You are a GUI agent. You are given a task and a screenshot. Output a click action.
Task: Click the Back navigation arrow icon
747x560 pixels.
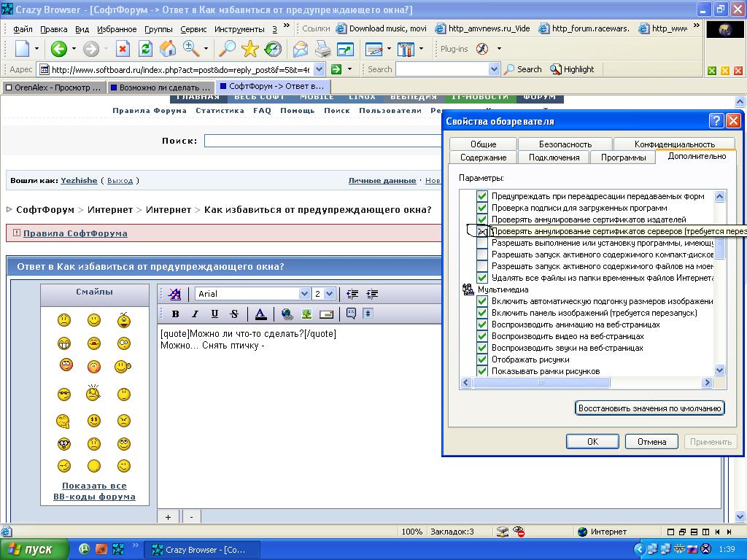[x=58, y=49]
